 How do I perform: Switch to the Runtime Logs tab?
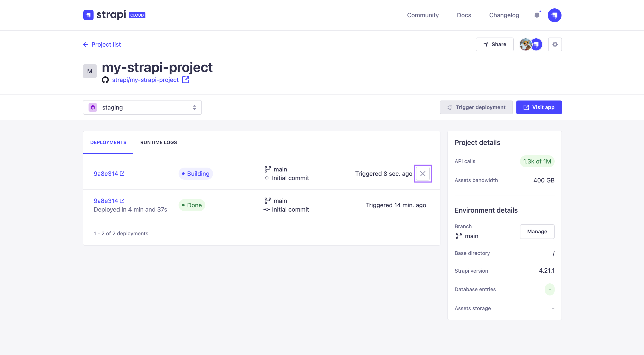(159, 142)
